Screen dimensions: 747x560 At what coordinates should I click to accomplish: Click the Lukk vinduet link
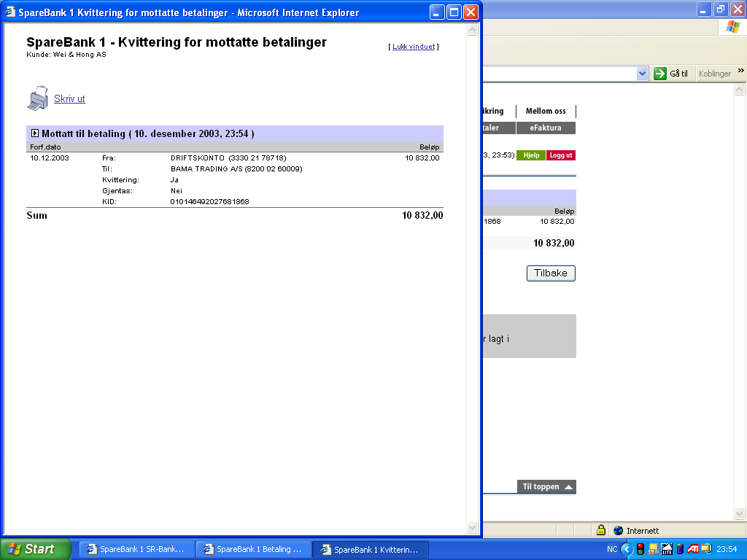(414, 46)
